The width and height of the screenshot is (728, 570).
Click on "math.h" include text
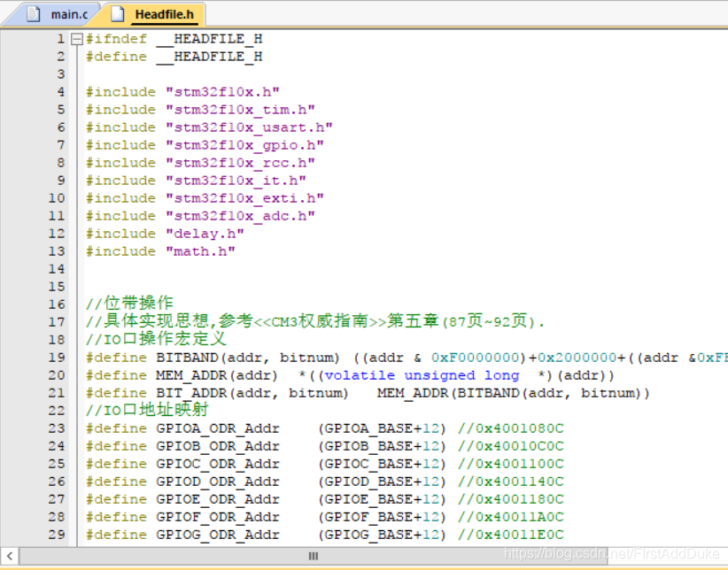coord(200,251)
